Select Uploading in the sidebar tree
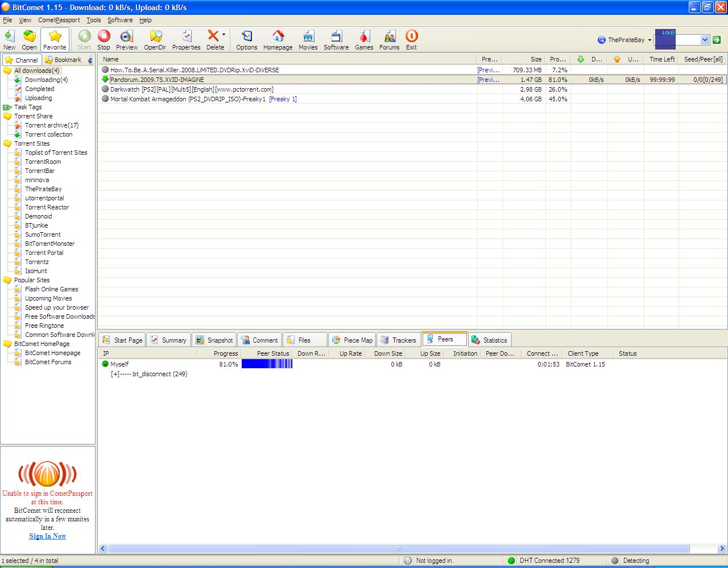This screenshot has height=568, width=728. click(x=38, y=98)
